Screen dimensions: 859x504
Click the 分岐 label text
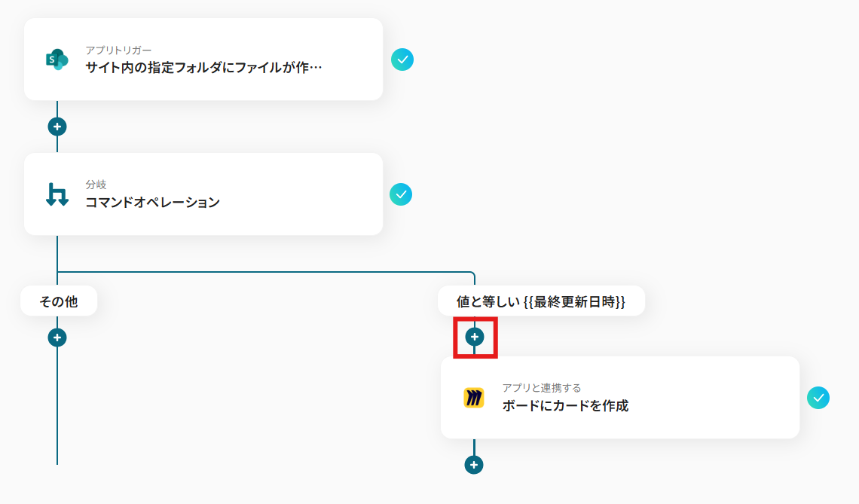96,185
